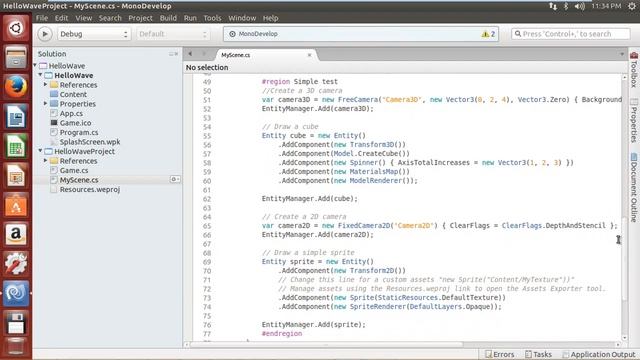Open the View menu
The width and height of the screenshot is (640, 360).
(x=84, y=18)
